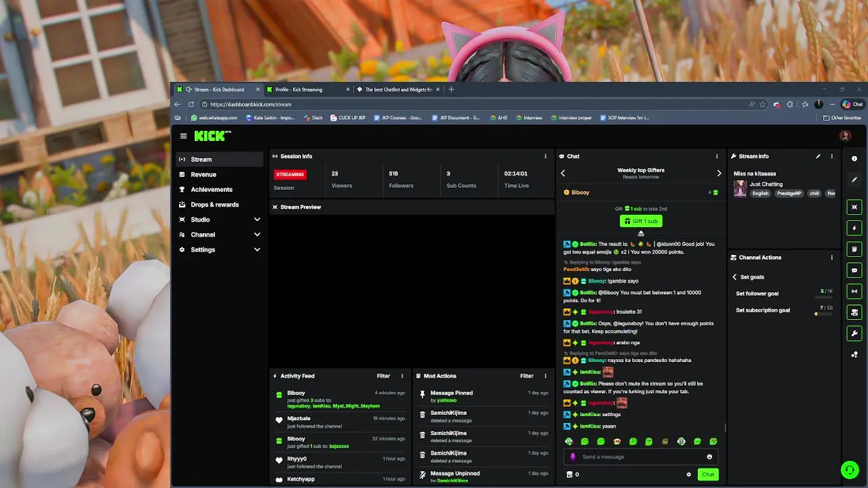The height and width of the screenshot is (488, 868).
Task: Open Activity Feed Filter dropdown
Action: click(x=383, y=376)
